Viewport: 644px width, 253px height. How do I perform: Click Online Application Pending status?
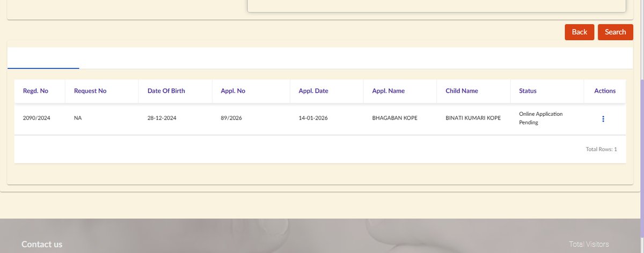click(x=540, y=118)
